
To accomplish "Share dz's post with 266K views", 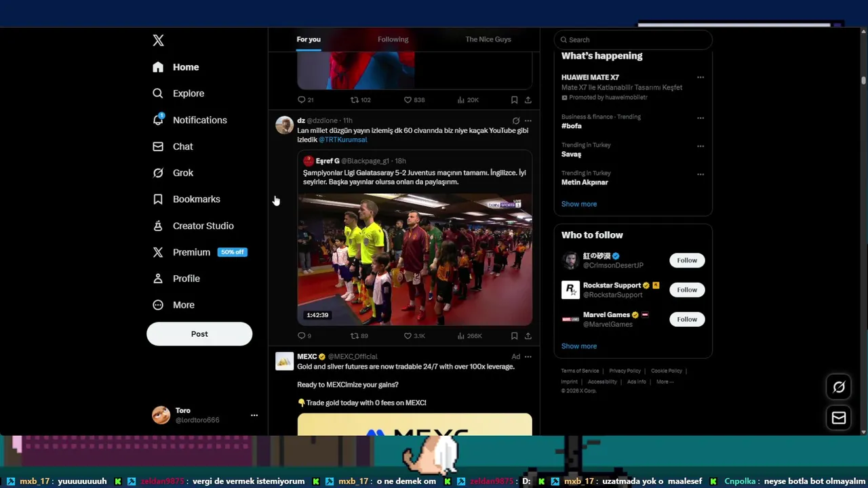I will point(528,335).
